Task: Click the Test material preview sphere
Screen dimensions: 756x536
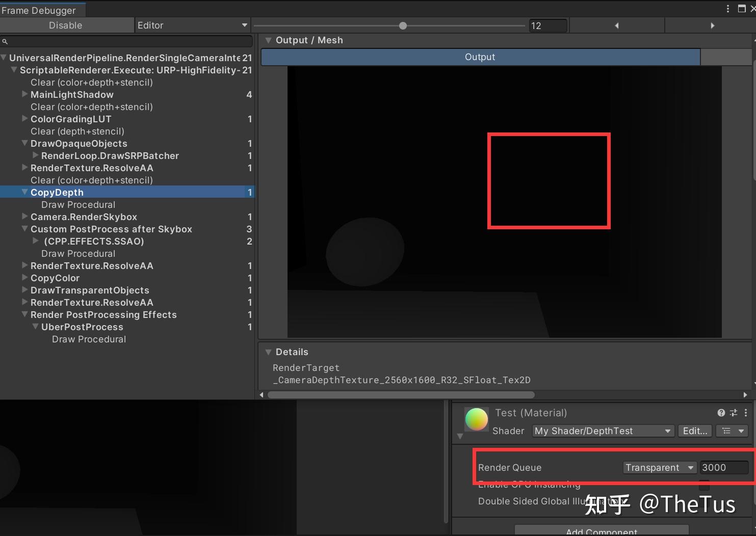Action: pyautogui.click(x=477, y=419)
